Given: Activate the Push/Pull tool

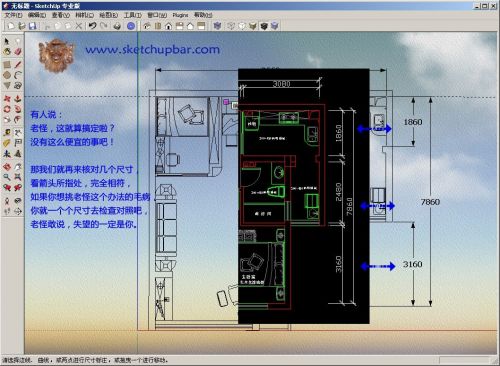Looking at the screenshot, I should coord(18,99).
